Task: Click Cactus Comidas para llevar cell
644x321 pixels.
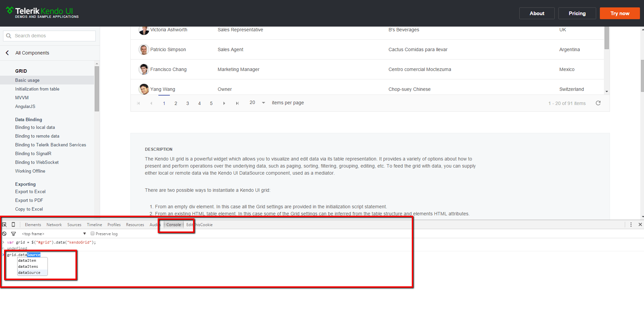Action: (x=418, y=49)
